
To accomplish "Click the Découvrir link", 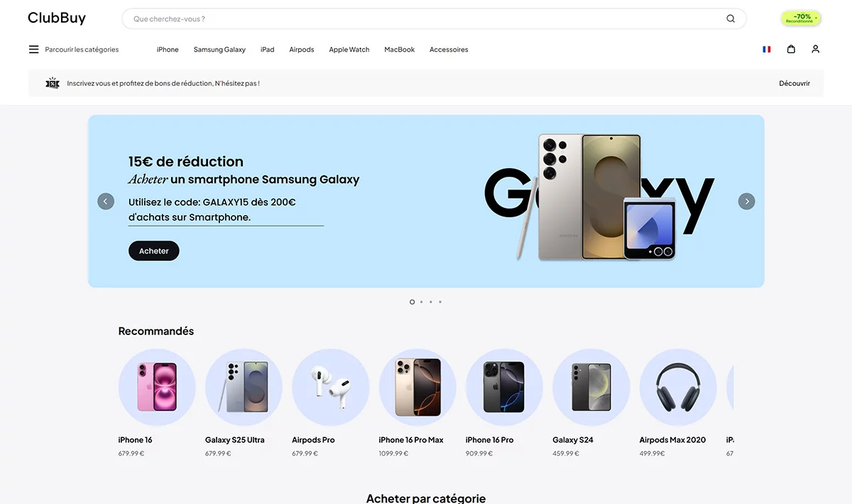I will [x=794, y=83].
